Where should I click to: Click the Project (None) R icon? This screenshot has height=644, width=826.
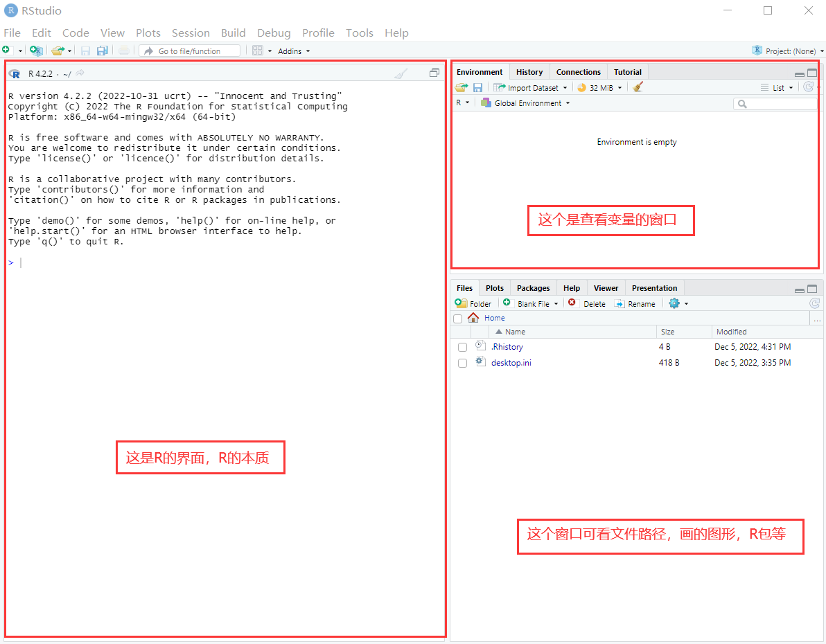click(757, 50)
